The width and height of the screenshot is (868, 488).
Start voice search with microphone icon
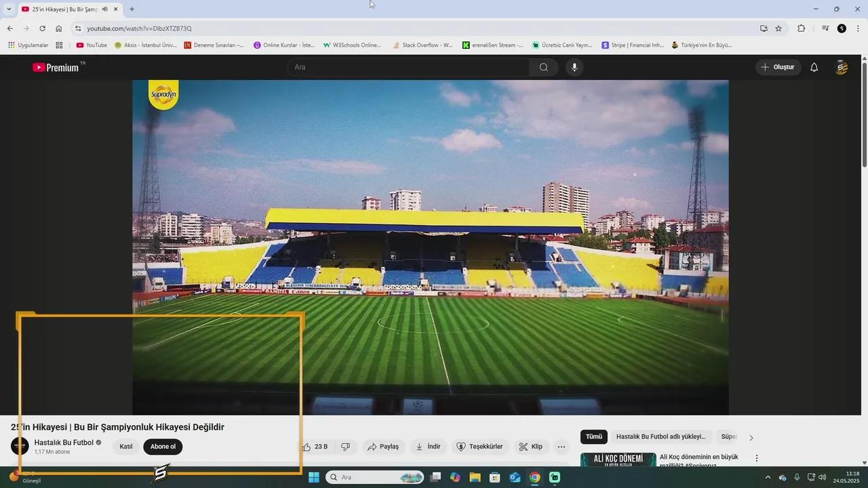click(574, 67)
